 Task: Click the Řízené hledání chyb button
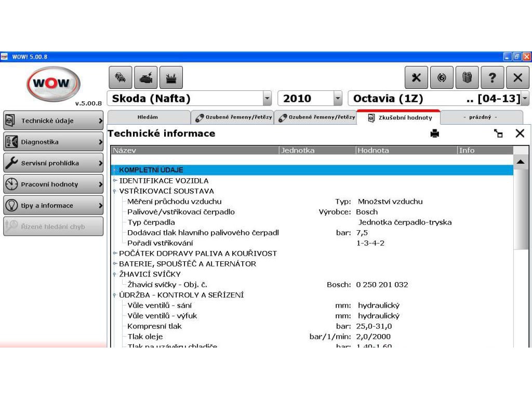tap(54, 227)
